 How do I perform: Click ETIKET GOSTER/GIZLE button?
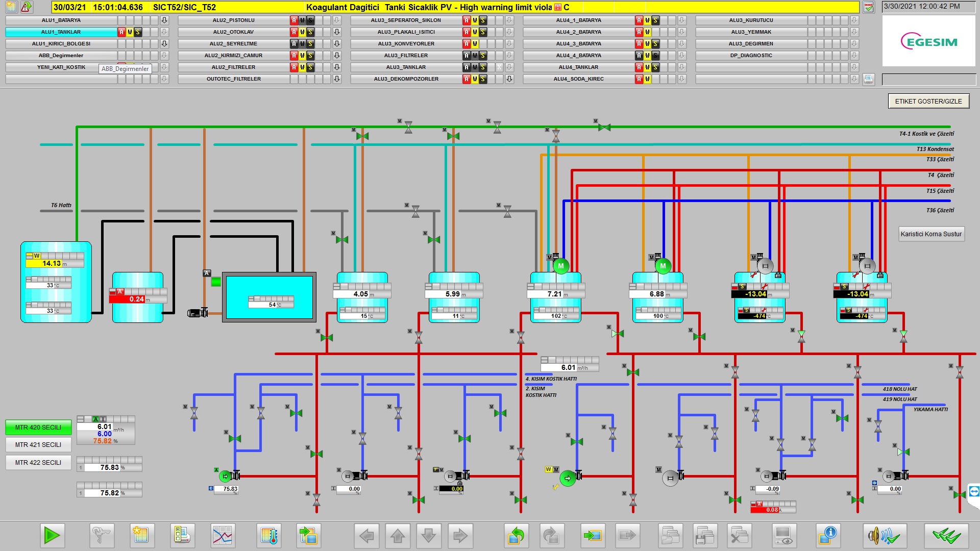pos(928,101)
